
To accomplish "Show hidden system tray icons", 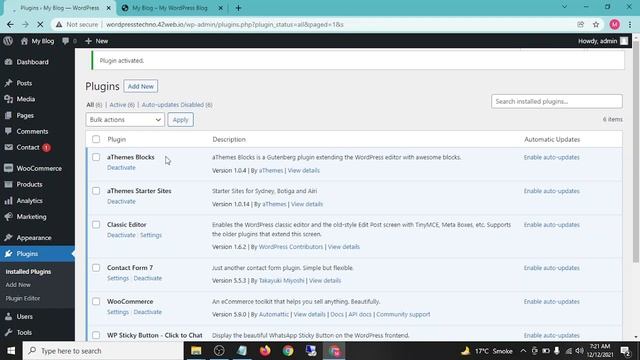I will 523,351.
